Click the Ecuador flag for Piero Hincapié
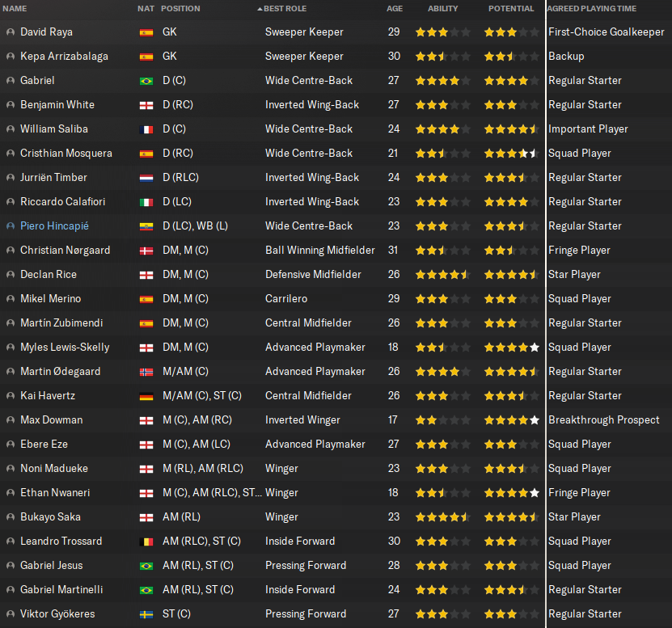672x628 pixels. click(x=146, y=226)
